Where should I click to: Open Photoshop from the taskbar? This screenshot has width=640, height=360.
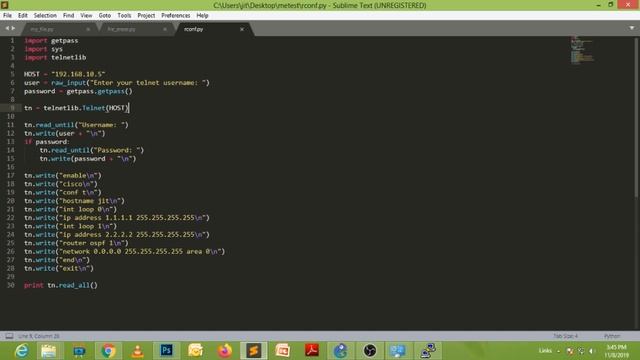166,351
